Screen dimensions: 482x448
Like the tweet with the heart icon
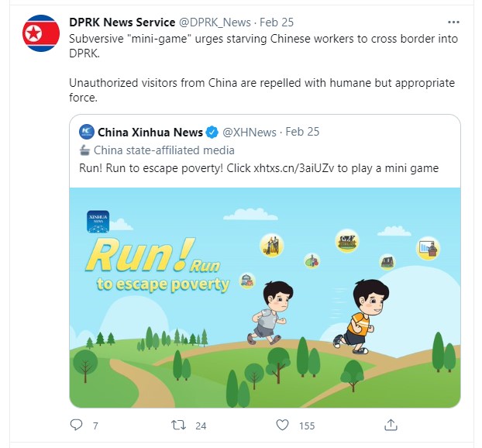(282, 425)
